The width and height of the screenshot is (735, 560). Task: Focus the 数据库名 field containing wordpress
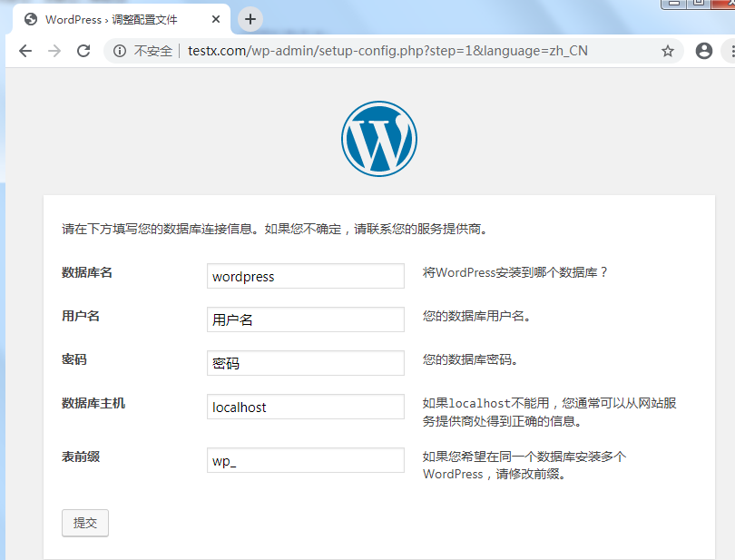point(306,276)
